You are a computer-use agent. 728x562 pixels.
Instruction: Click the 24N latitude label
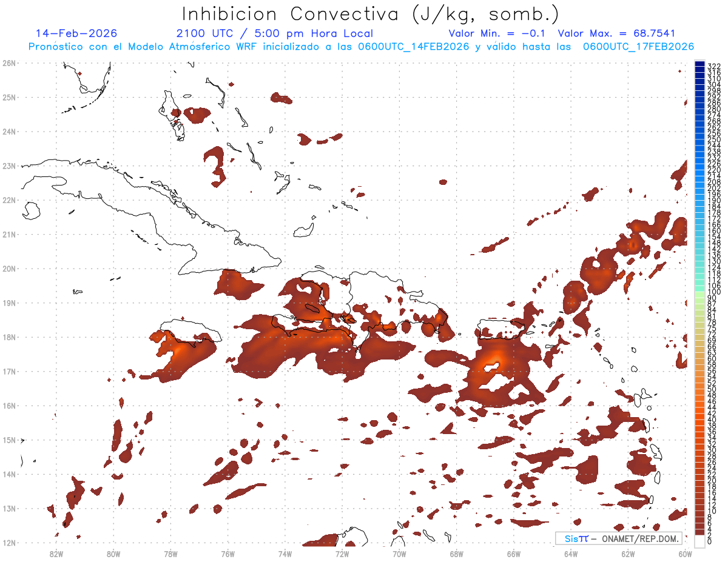tap(9, 132)
